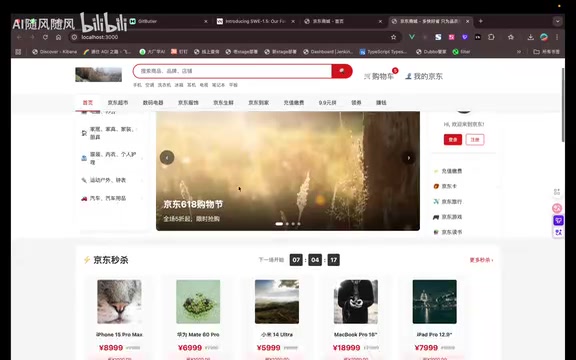This screenshot has width=576, height=360.
Task: Expand the 汽车、汽车用品 category
Action: [112, 198]
